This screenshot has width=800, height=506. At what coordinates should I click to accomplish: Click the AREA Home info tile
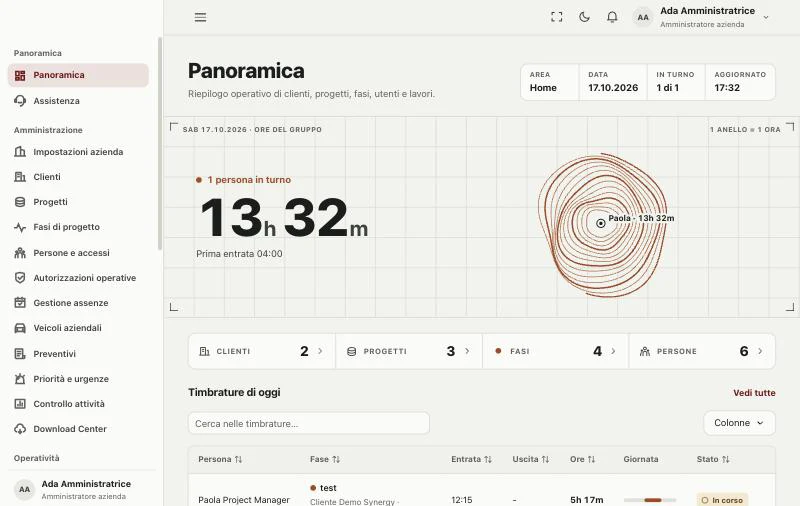[550, 82]
